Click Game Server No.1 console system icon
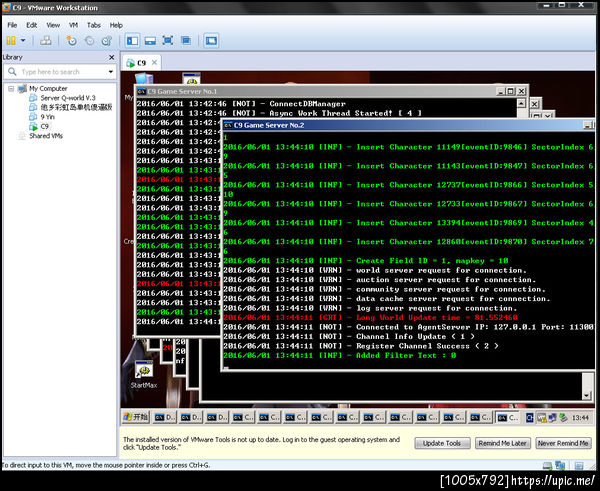 tap(141, 91)
